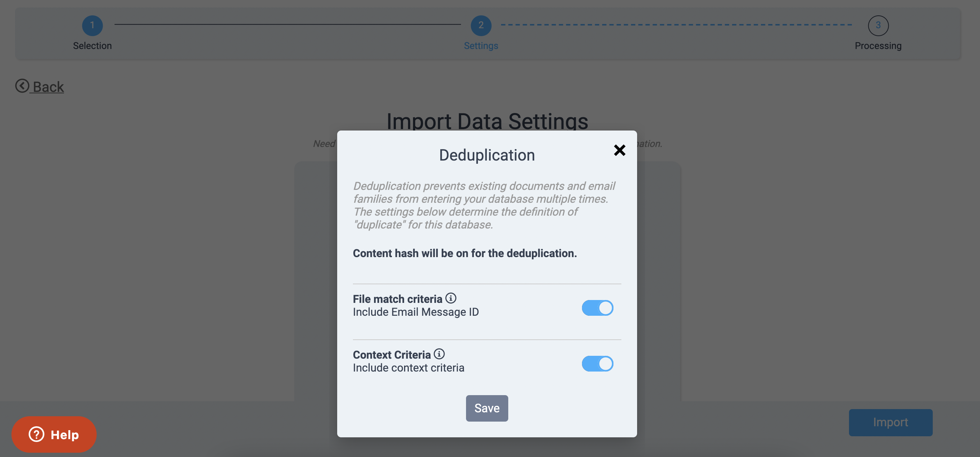980x457 pixels.
Task: Toggle Include Email Message ID switch
Action: coord(597,308)
